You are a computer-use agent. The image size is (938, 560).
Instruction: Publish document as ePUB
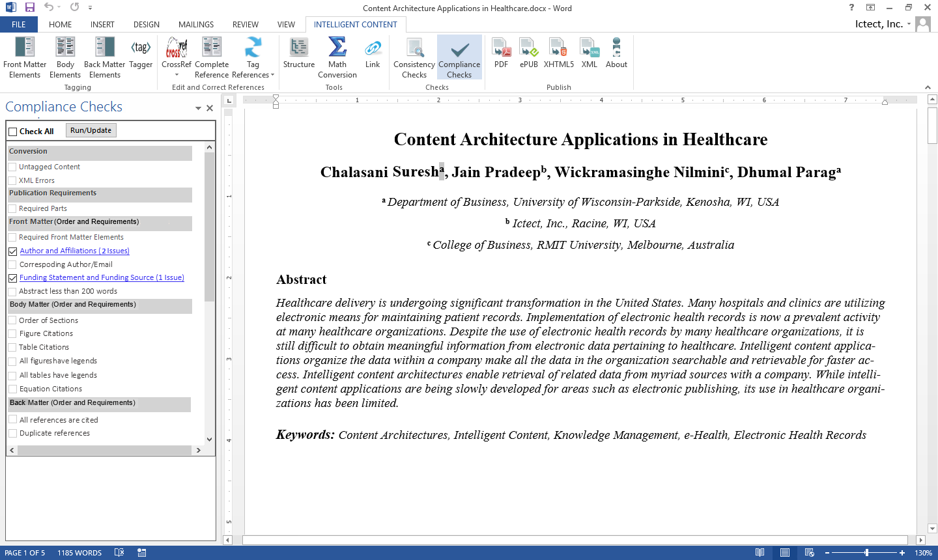pos(529,53)
